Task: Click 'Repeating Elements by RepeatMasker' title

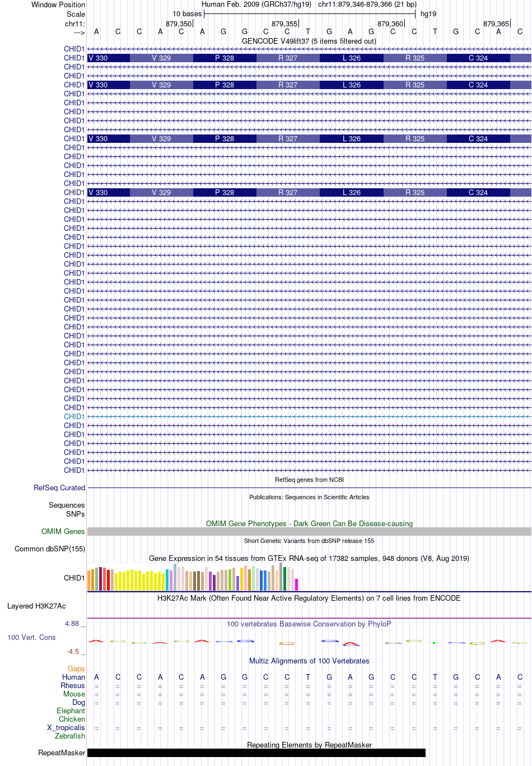Action: point(309,745)
